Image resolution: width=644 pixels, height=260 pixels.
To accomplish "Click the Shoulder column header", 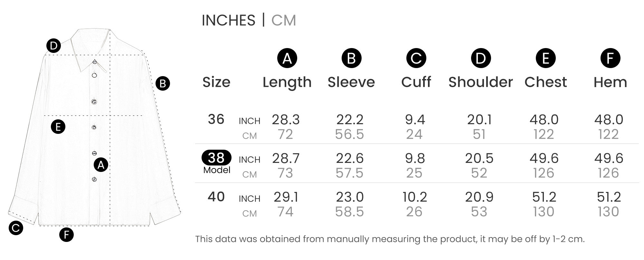I will pyautogui.click(x=480, y=82).
